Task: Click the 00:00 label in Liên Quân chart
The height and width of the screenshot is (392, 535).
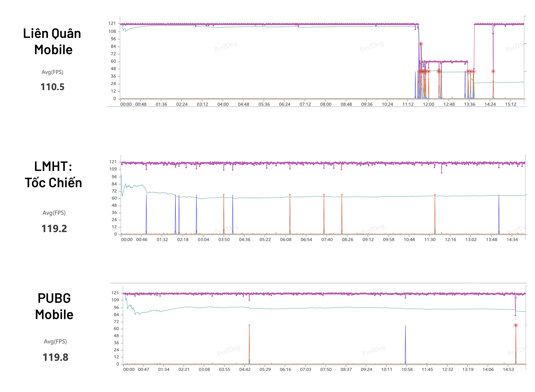Action: click(x=126, y=104)
